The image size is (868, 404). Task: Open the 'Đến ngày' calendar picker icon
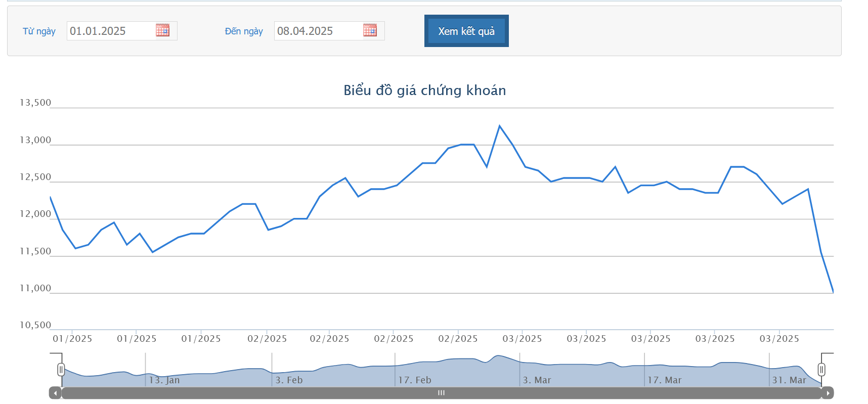coord(370,30)
